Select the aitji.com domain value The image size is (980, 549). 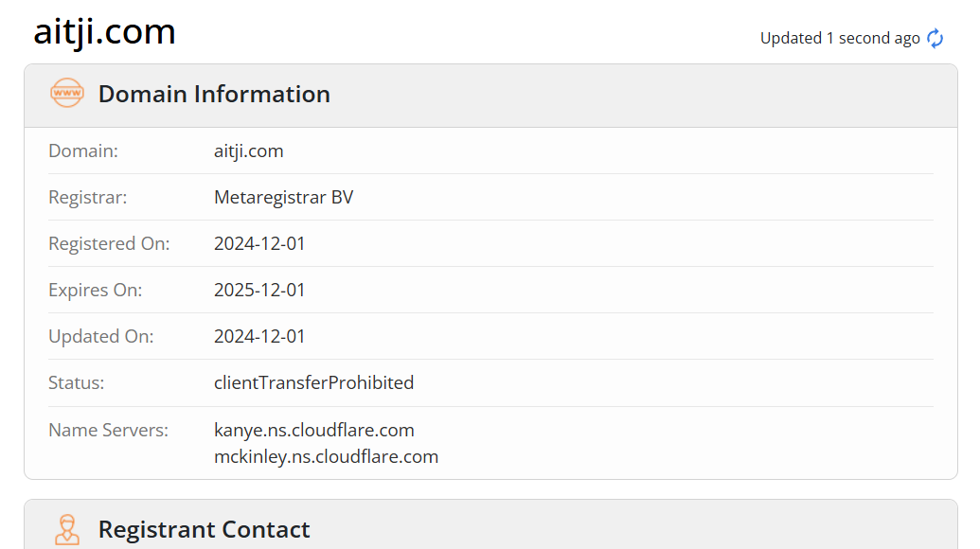(x=249, y=151)
